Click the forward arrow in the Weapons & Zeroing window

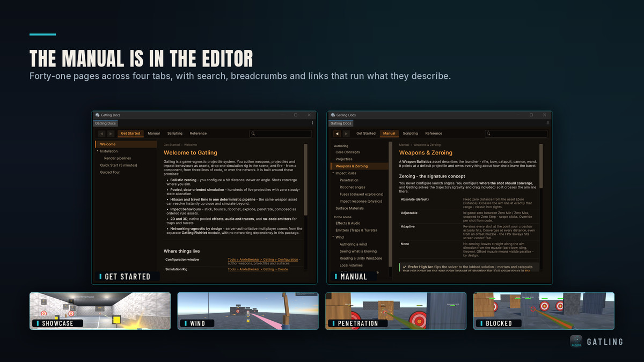347,134
